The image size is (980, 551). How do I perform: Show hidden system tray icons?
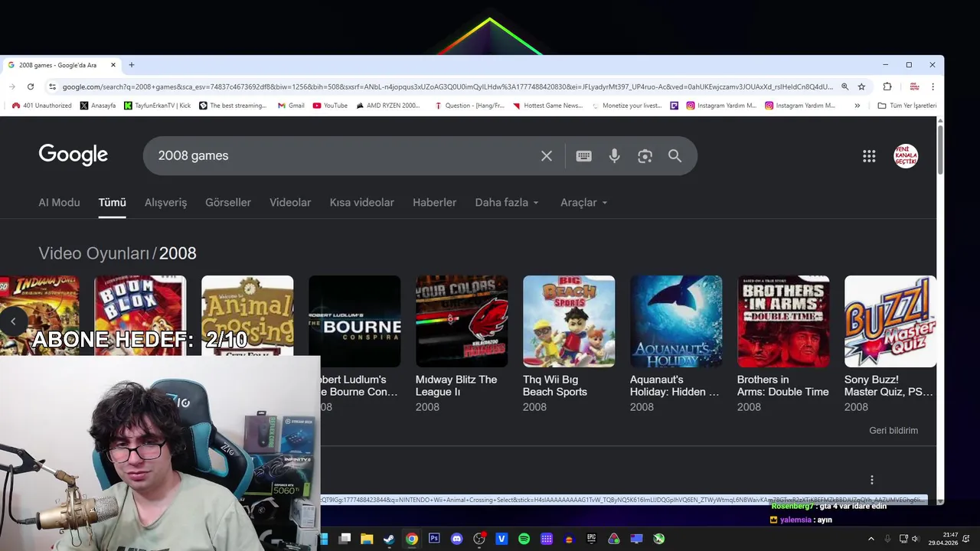(x=871, y=539)
